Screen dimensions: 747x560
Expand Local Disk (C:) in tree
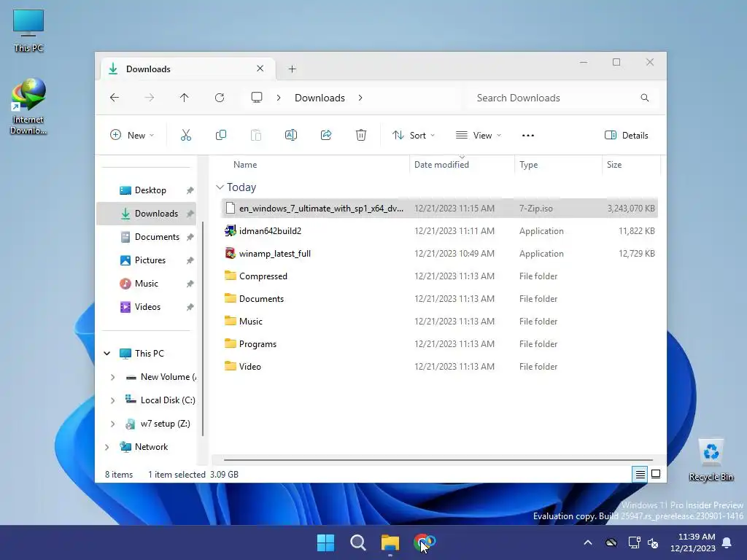point(112,400)
